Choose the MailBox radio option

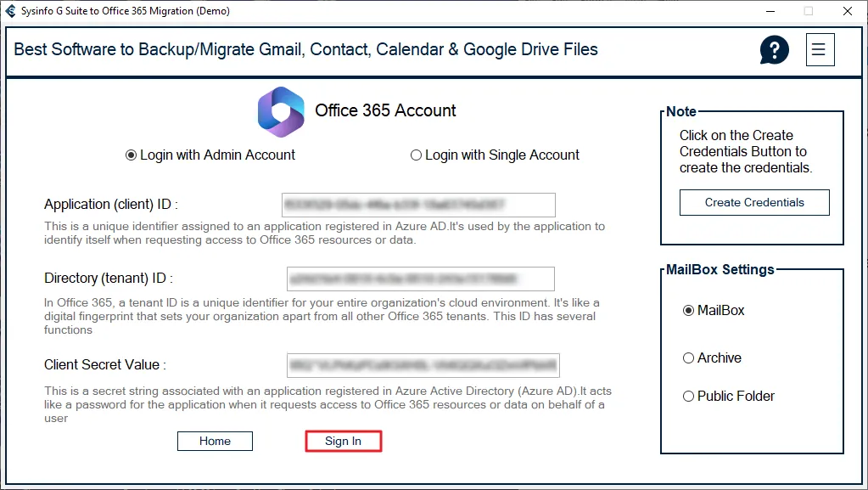click(x=714, y=311)
